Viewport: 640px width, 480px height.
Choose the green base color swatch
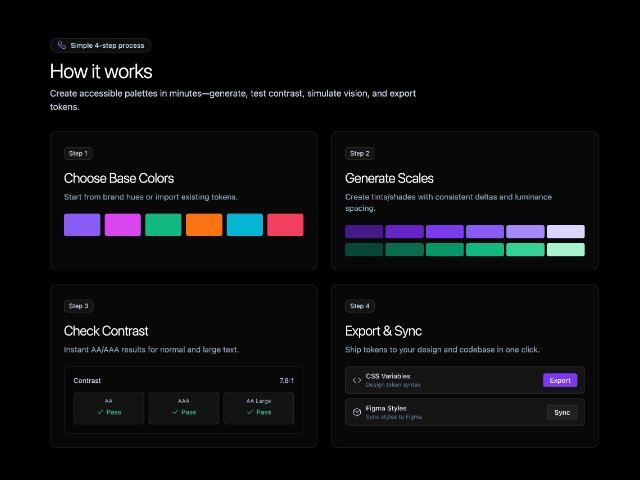[x=163, y=225]
